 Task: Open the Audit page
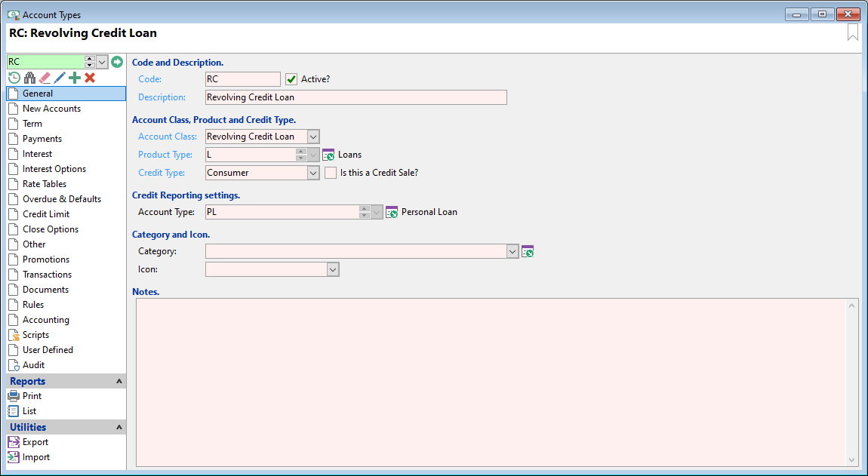click(66, 365)
